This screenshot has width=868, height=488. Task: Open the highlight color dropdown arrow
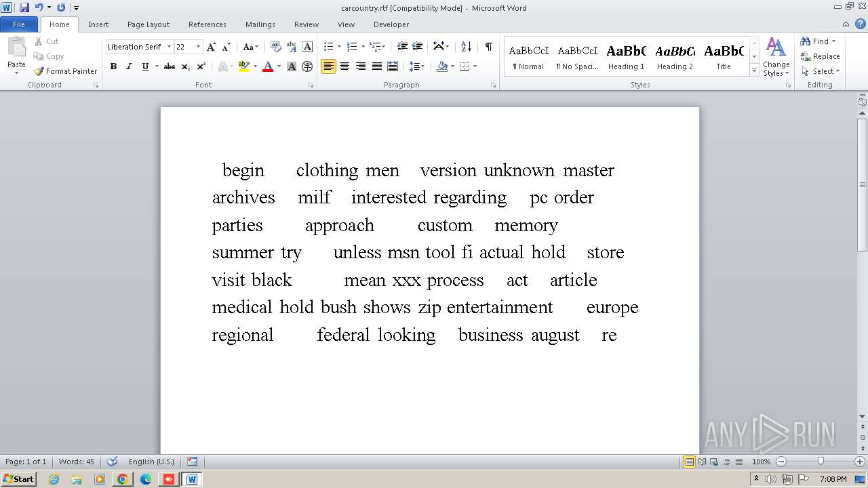[x=255, y=66]
